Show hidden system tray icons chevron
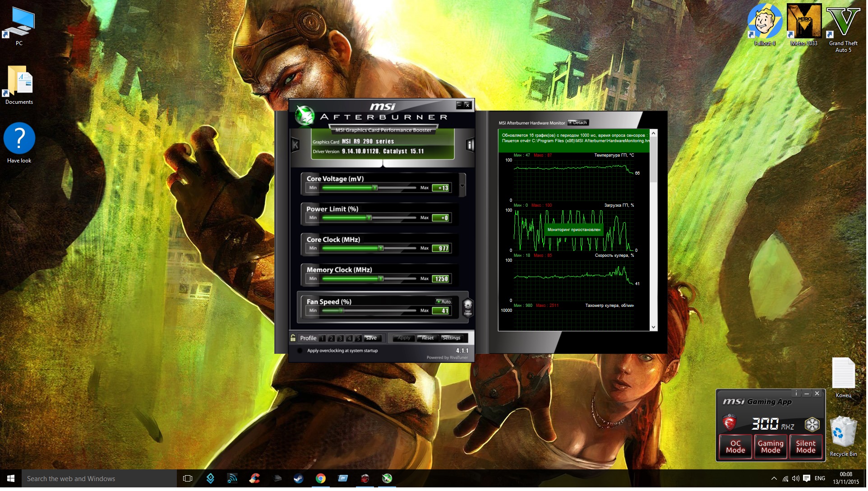The image size is (868, 491). point(774,479)
